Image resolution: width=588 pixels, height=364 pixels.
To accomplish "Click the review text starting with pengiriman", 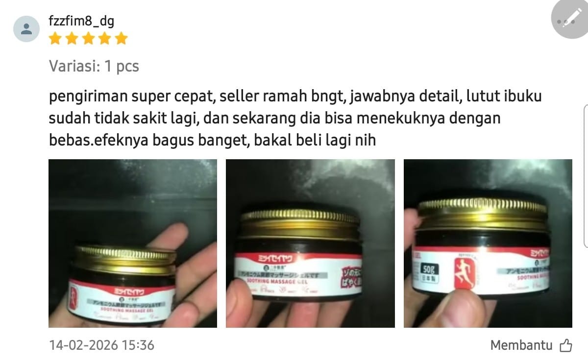I will click(295, 118).
